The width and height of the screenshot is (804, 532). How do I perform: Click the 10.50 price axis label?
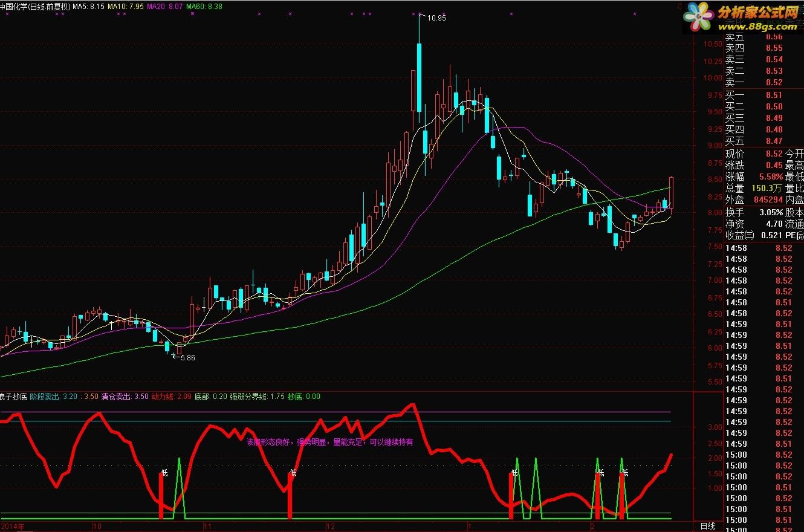[x=713, y=44]
